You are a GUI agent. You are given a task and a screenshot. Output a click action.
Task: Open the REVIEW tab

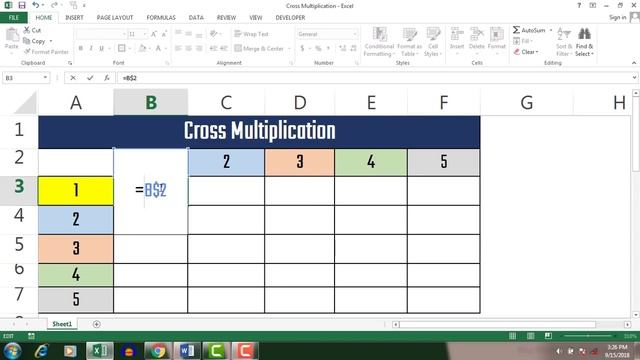[226, 18]
